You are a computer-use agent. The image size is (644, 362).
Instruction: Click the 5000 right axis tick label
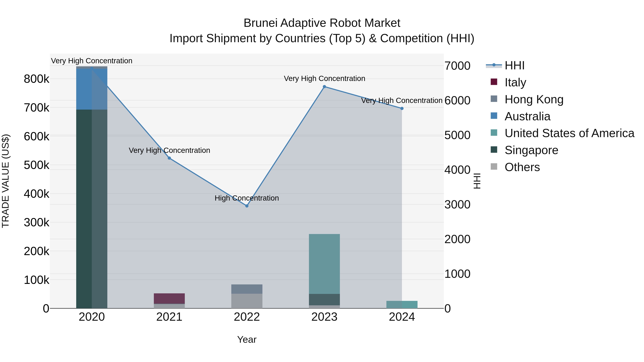(457, 135)
